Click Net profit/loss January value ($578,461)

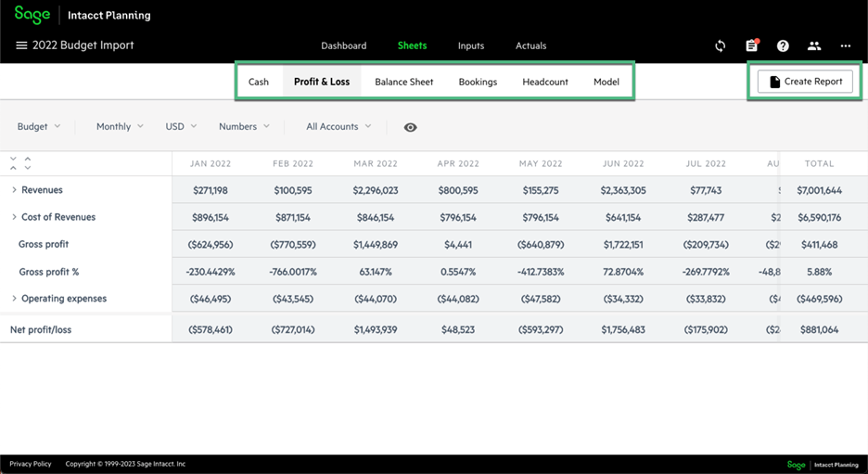point(211,329)
